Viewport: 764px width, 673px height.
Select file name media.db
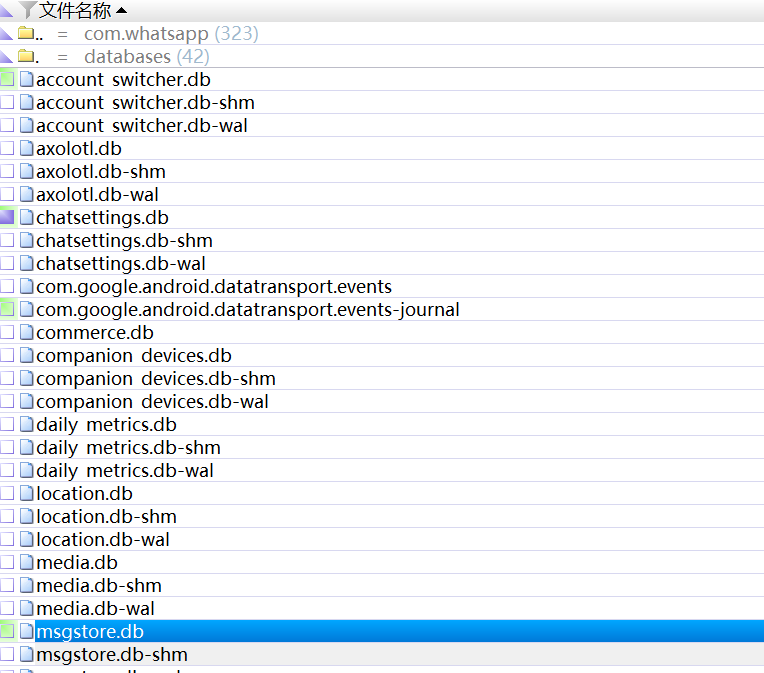pos(77,562)
